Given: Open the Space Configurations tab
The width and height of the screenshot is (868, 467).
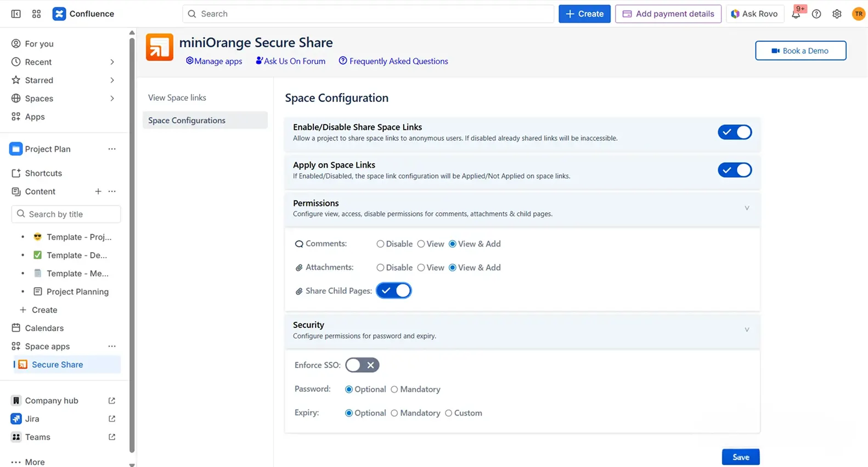Looking at the screenshot, I should tap(205, 120).
